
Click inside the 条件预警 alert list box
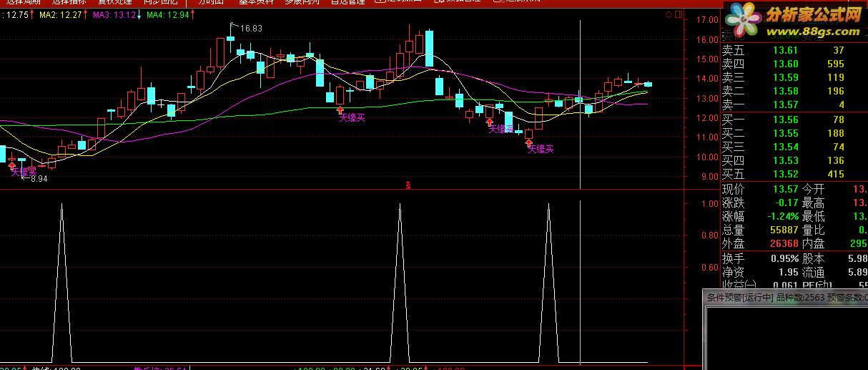pyautogui.click(x=786, y=338)
